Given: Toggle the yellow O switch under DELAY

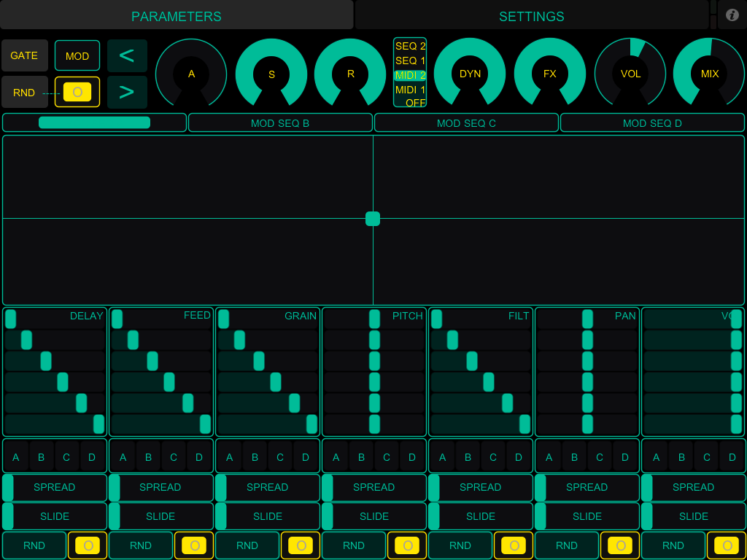Looking at the screenshot, I should (x=88, y=545).
